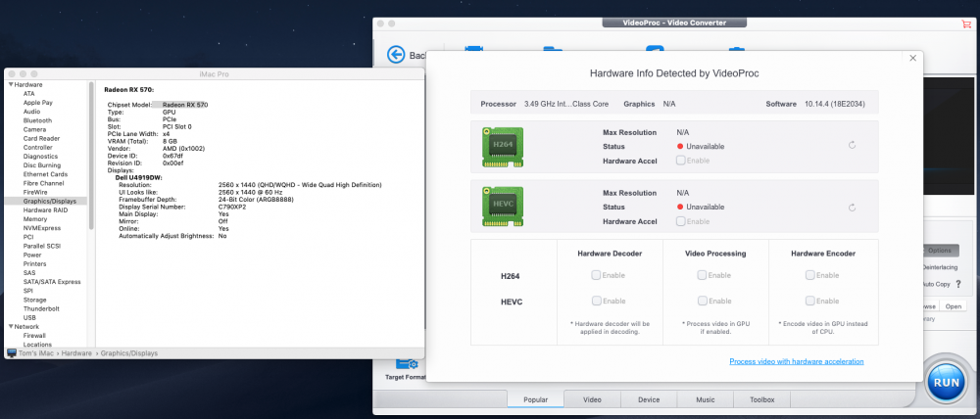The image size is (980, 419).
Task: Open the Target Format icon
Action: pos(407,364)
